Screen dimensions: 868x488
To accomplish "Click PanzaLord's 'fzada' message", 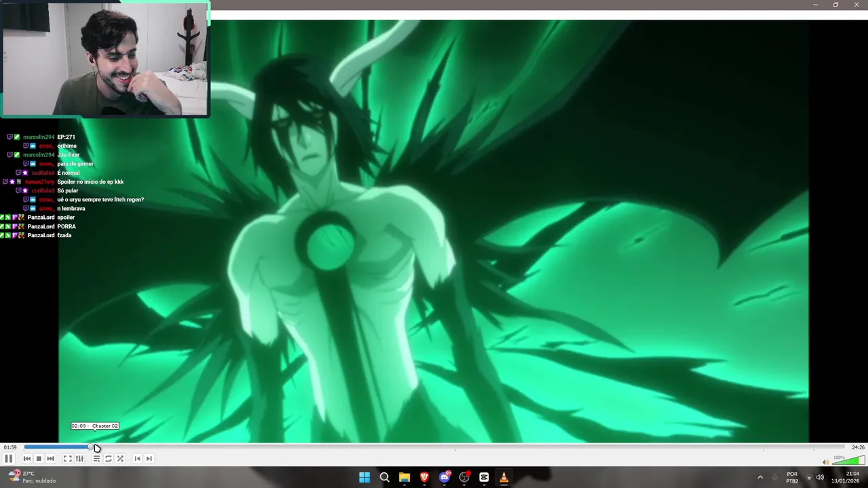I will tap(64, 235).
